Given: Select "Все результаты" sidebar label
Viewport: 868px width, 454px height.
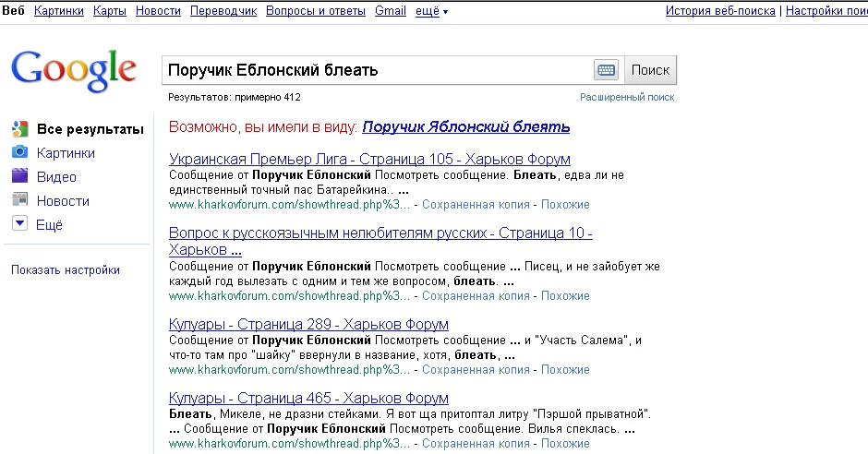Looking at the screenshot, I should pos(90,129).
